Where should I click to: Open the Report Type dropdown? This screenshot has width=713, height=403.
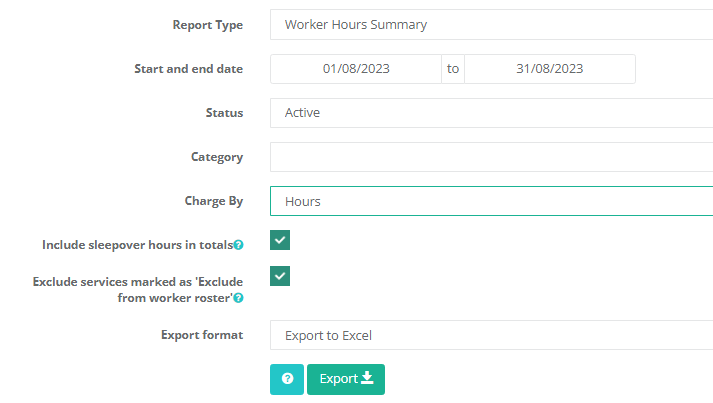492,25
